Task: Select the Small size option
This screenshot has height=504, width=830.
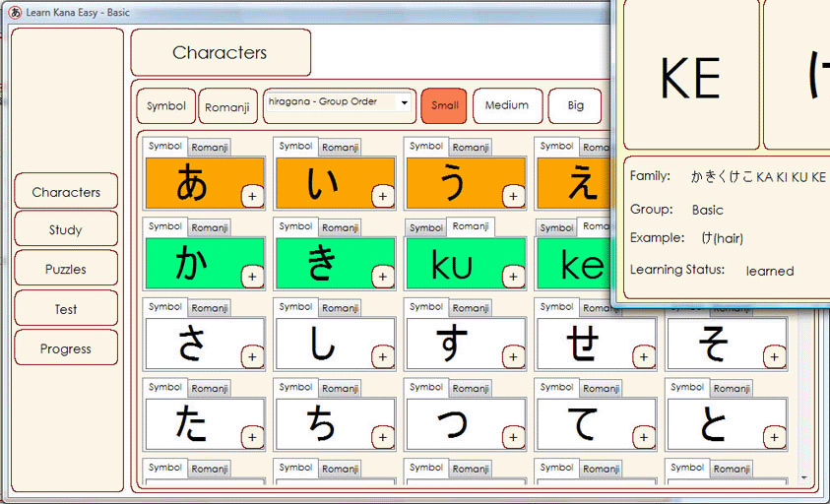Action: point(444,106)
